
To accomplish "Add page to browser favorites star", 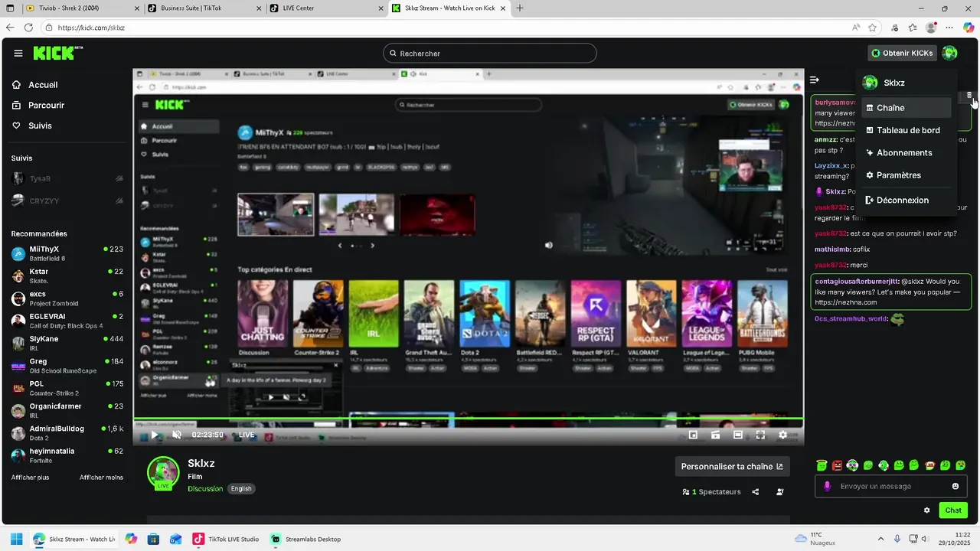I will click(x=872, y=28).
